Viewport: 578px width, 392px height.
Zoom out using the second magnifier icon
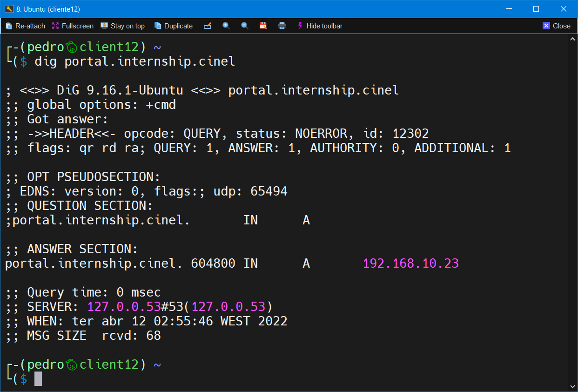[x=245, y=26]
